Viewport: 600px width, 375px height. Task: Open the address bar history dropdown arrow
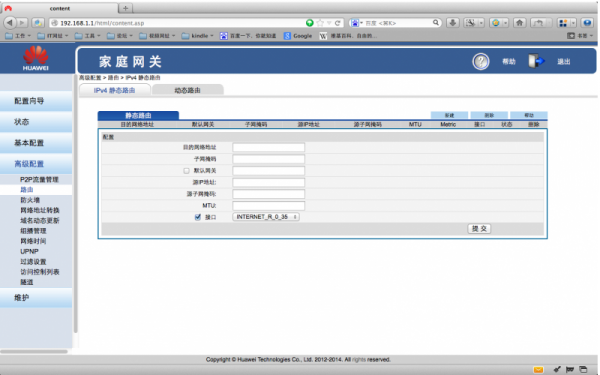[329, 23]
